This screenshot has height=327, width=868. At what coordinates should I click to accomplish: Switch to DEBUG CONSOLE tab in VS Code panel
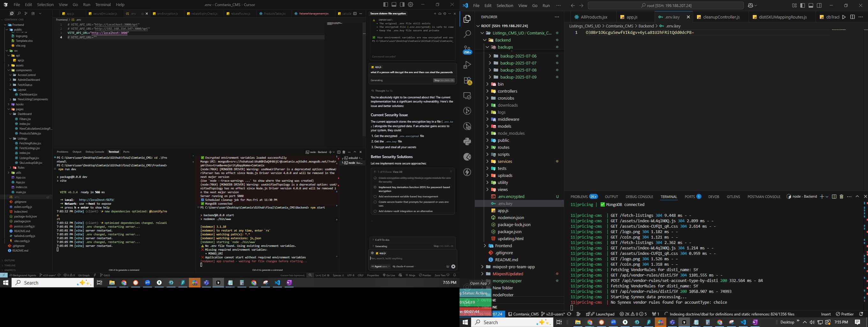click(x=639, y=196)
